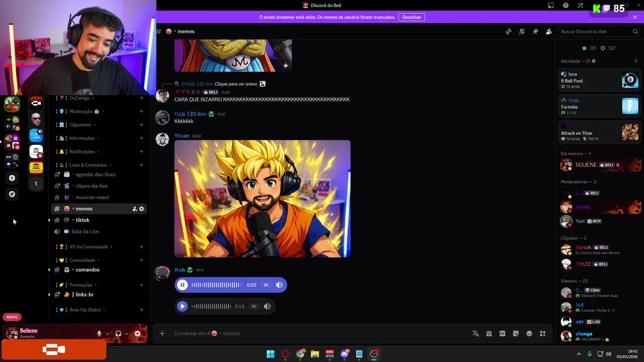Change the 0:15 voice message 1X speed
This screenshot has height=362, width=644.
click(254, 306)
